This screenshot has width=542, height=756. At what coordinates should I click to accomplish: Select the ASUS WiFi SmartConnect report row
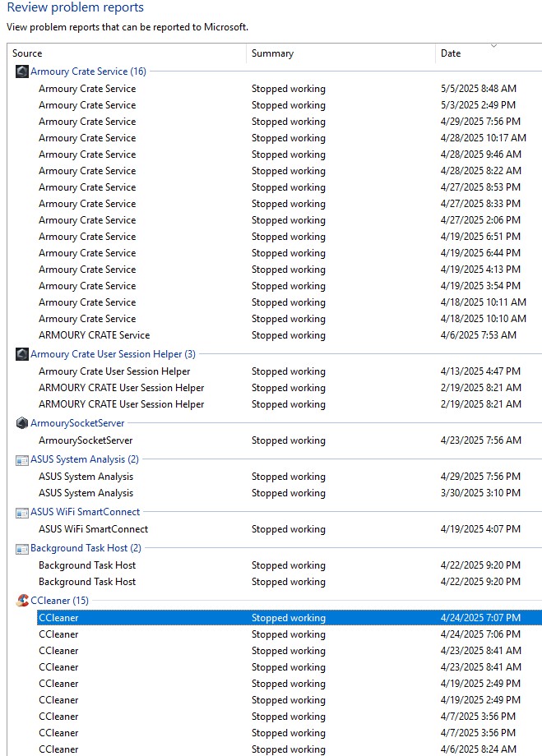290,529
